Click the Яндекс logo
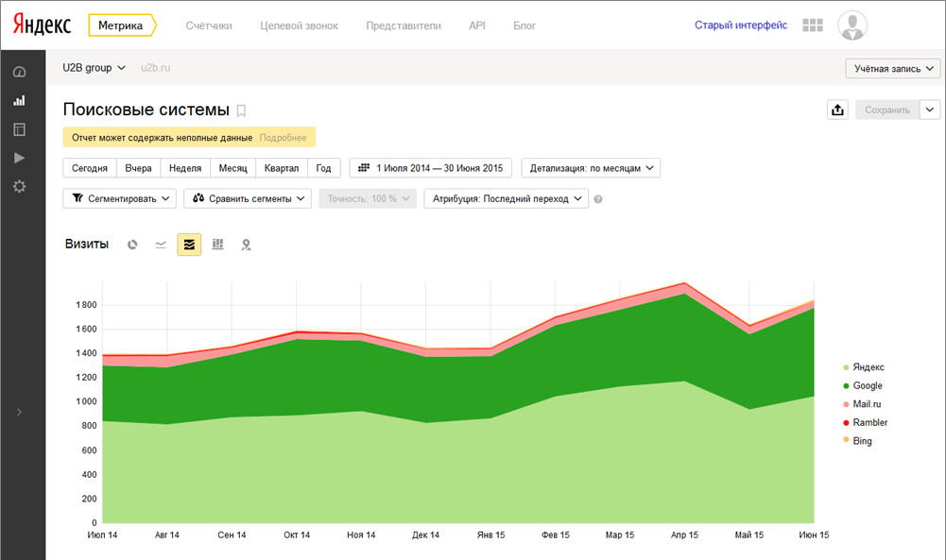The height and width of the screenshot is (560, 946). 42,25
